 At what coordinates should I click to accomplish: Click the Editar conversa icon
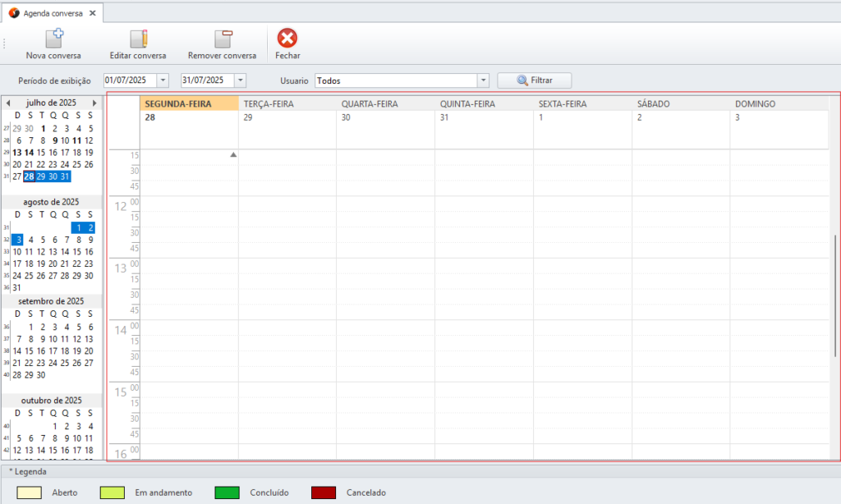coord(138,38)
